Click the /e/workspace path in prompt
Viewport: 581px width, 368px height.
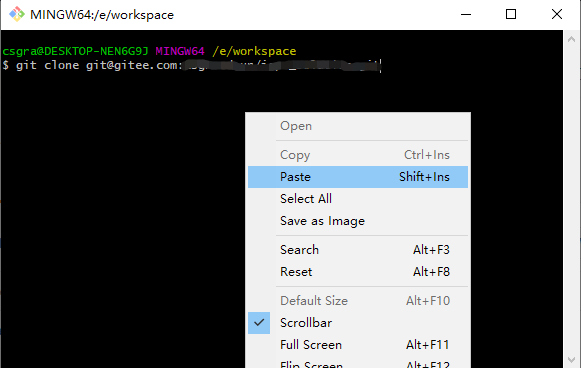pyautogui.click(x=254, y=51)
